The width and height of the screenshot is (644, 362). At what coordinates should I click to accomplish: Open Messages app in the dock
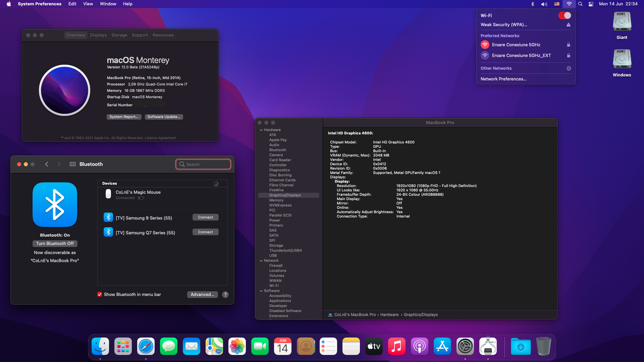pos(169,346)
